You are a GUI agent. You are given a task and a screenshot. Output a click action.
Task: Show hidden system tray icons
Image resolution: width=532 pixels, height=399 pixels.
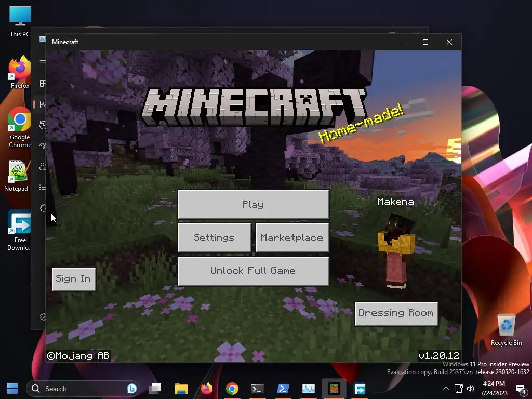[446, 389]
